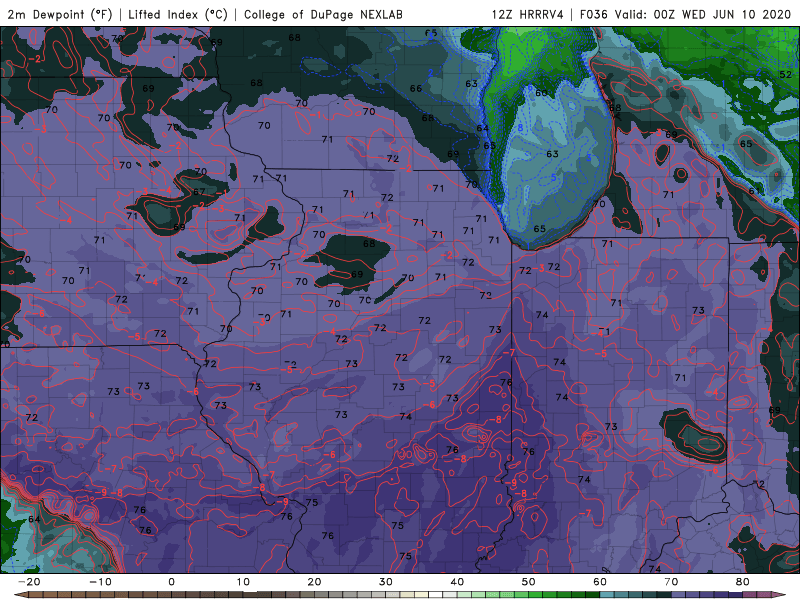Viewport: 800px width, 600px height.
Task: Click the '67' dewpoint value on the map
Action: click(199, 192)
